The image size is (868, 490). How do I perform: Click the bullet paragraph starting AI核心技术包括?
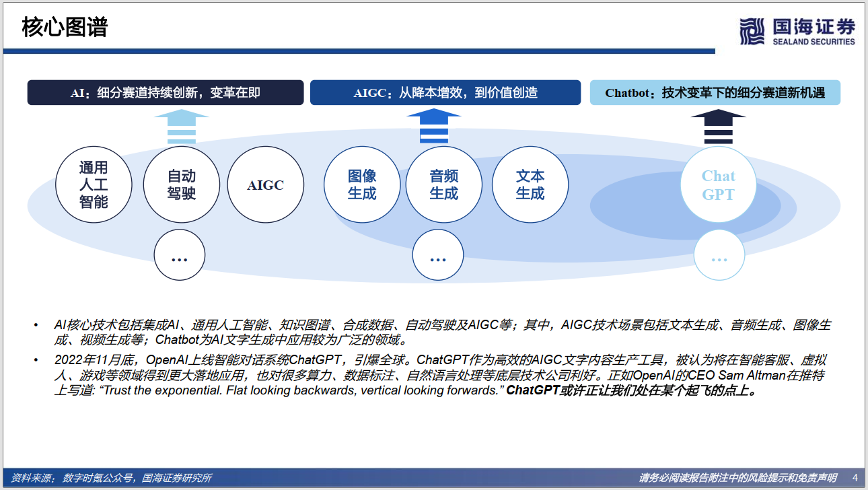pyautogui.click(x=443, y=332)
